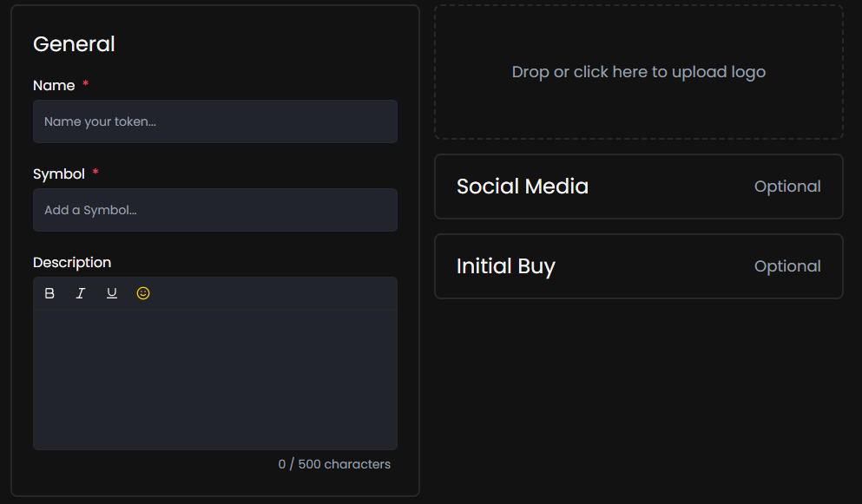
Task: Click the Description field label
Action: point(72,263)
